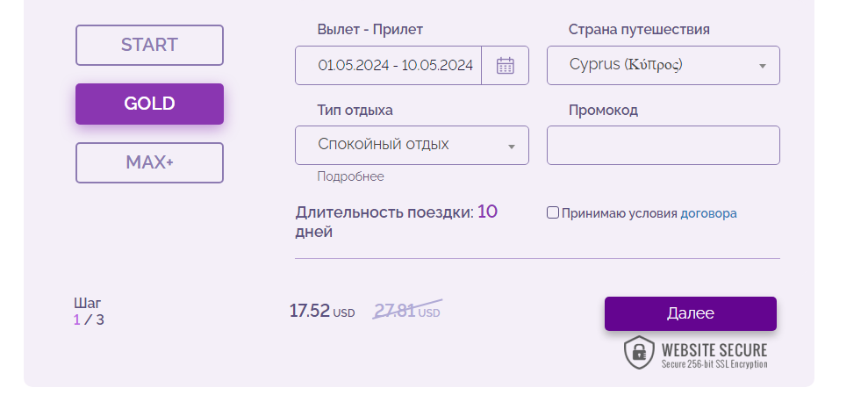Image resolution: width=868 pixels, height=402 pixels.
Task: Click the Страна путешествия field label
Action: point(639,30)
